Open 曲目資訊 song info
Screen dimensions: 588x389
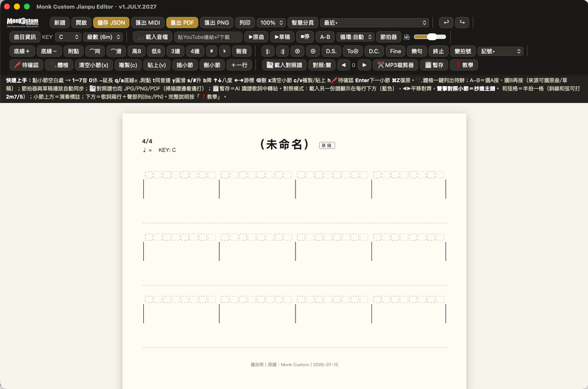(25, 37)
